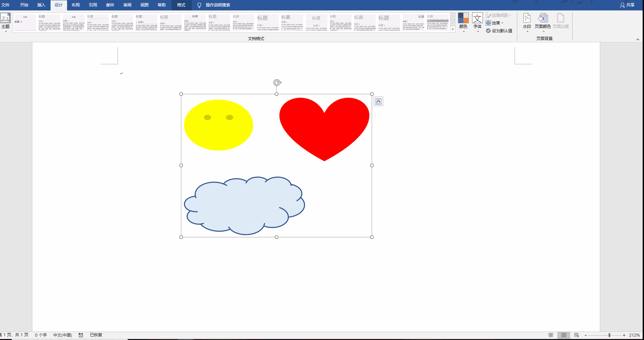
Task: Apply the gray-banded style thumbnail at gallery end
Action: (x=438, y=23)
